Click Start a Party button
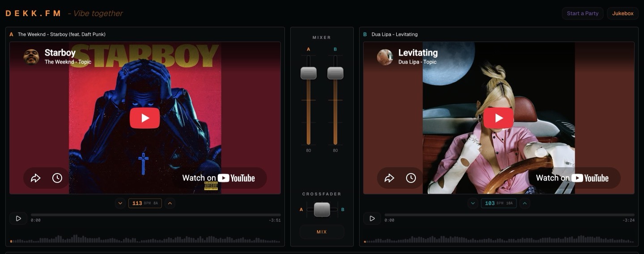644x254 pixels. click(x=583, y=13)
